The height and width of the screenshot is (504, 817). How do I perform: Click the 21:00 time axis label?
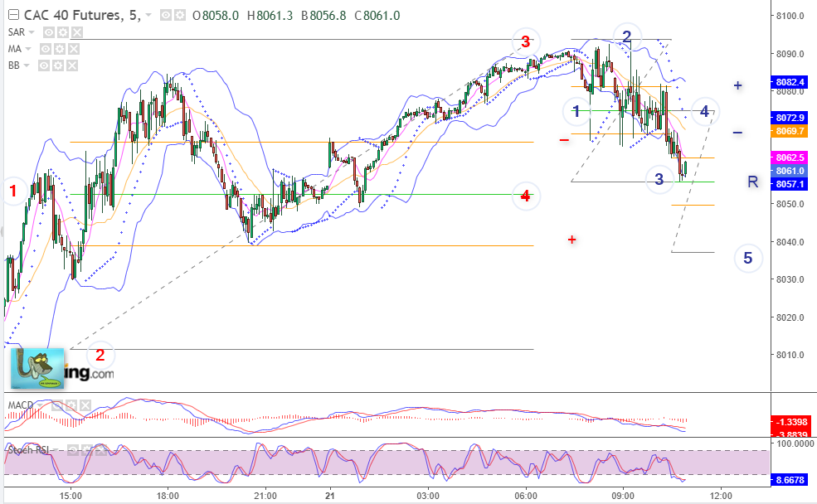tap(265, 496)
